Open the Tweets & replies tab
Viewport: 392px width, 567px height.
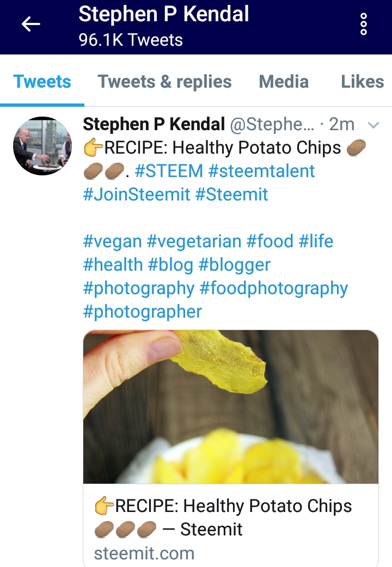point(164,82)
